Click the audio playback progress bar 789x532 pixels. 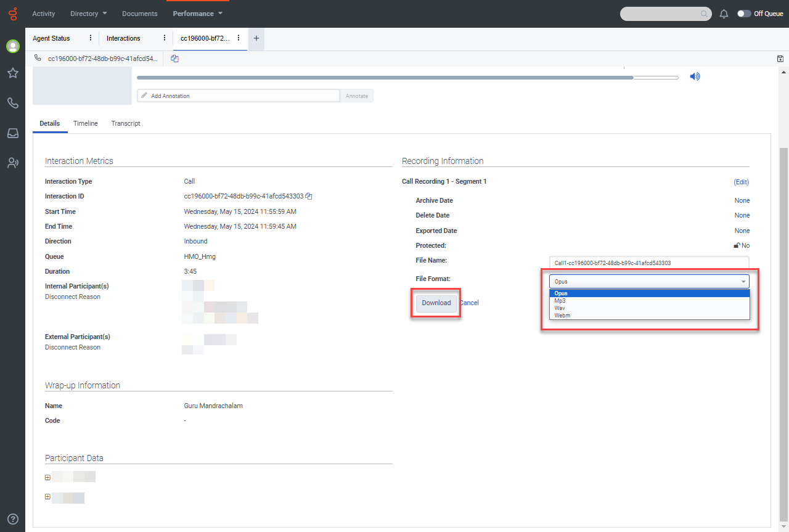(x=407, y=78)
